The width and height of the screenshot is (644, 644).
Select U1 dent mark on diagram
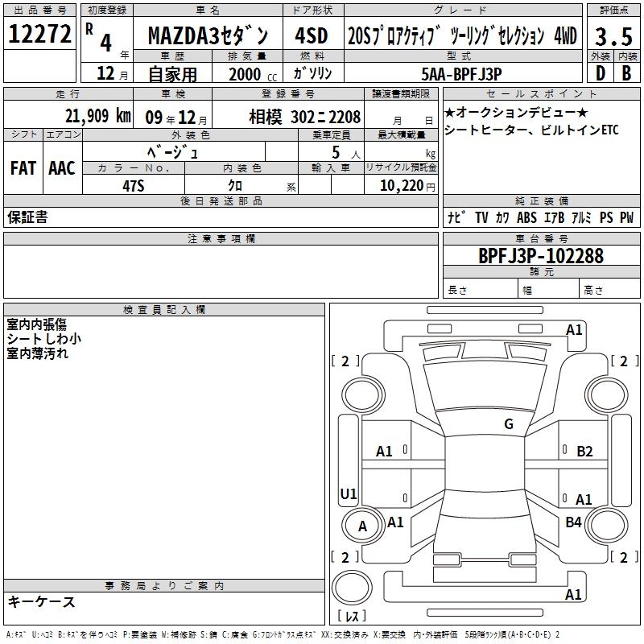pyautogui.click(x=349, y=493)
